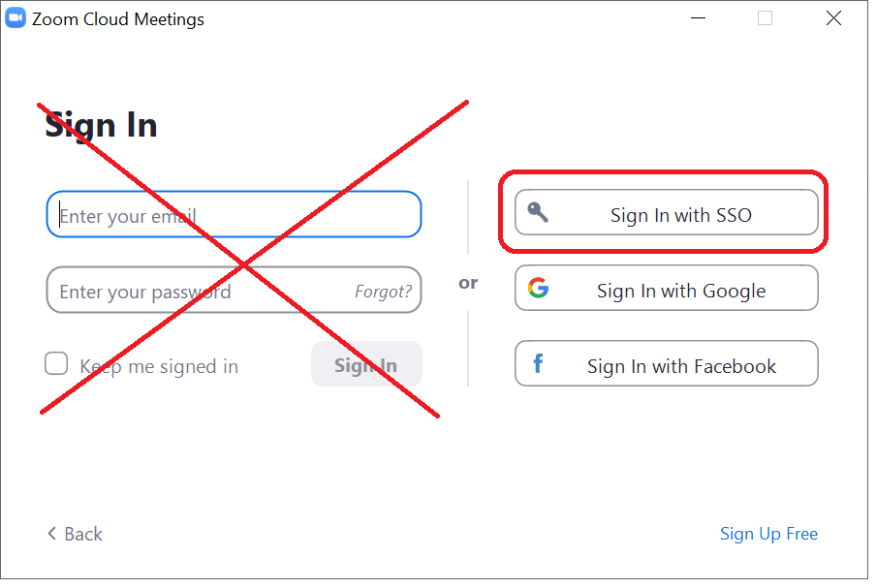
Task: Click the Facebook f logo icon
Action: 538,363
